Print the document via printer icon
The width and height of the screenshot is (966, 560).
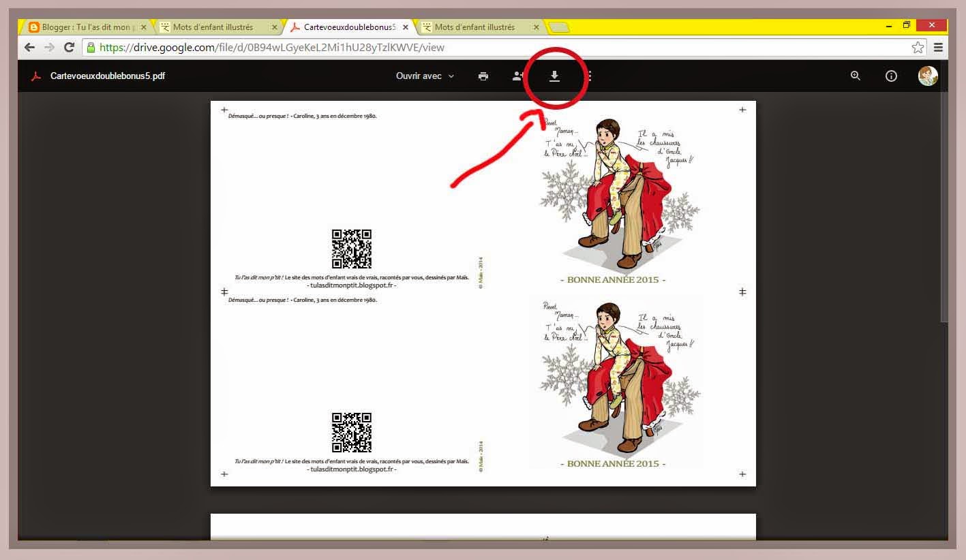click(483, 76)
